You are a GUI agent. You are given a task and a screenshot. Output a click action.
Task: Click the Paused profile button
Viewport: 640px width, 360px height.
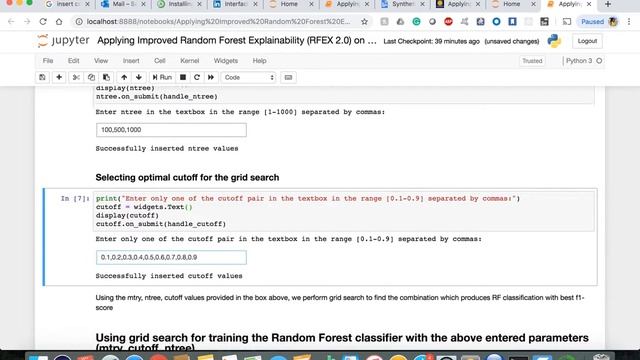(599, 22)
